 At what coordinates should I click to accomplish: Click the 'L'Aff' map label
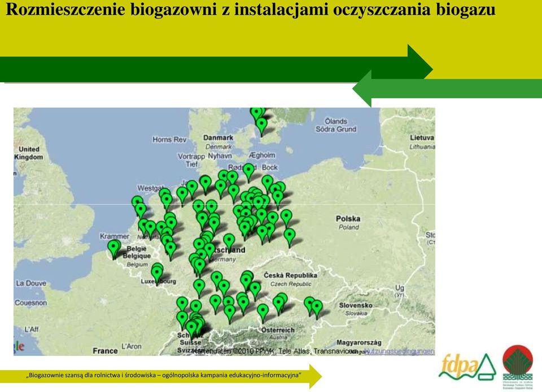[x=32, y=329]
